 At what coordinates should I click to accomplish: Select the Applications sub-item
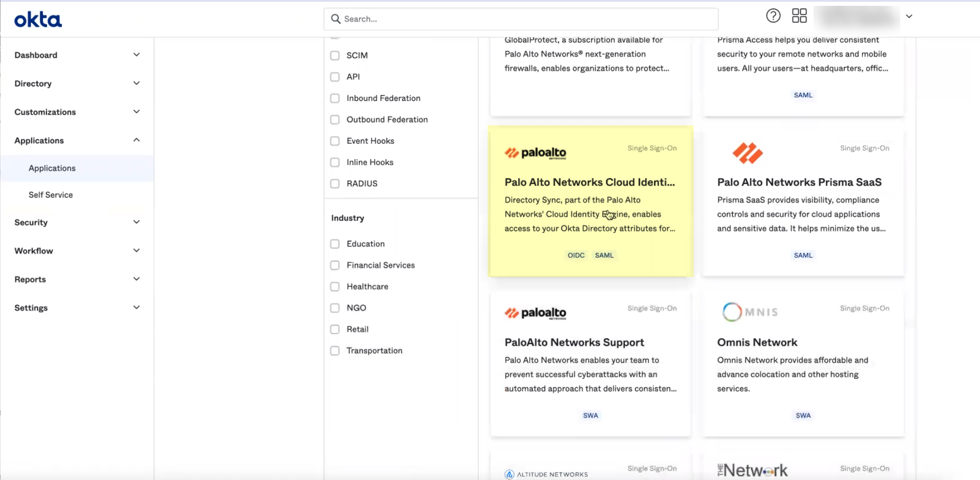pos(52,168)
